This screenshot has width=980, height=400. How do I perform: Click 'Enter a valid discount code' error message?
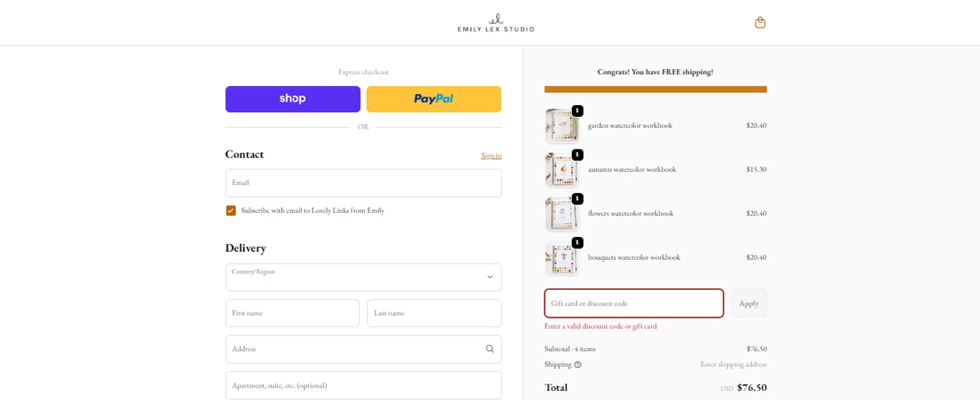[x=600, y=326]
